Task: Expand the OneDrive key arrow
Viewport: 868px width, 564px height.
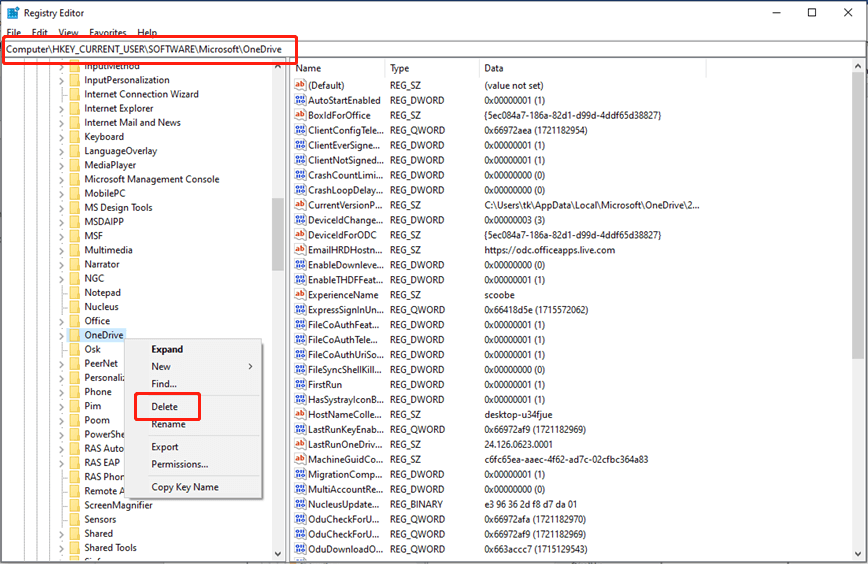Action: [61, 335]
